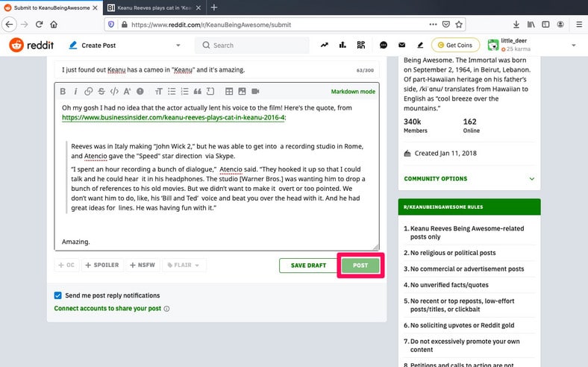This screenshot has width=588, height=367.
Task: Insert a quote block
Action: click(x=197, y=91)
